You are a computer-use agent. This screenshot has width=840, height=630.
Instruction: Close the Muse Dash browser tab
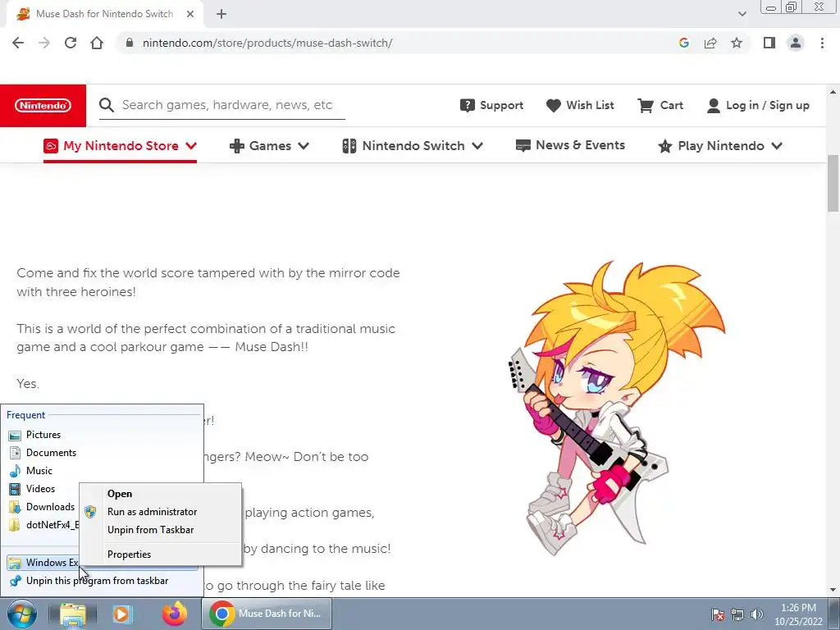pos(190,14)
